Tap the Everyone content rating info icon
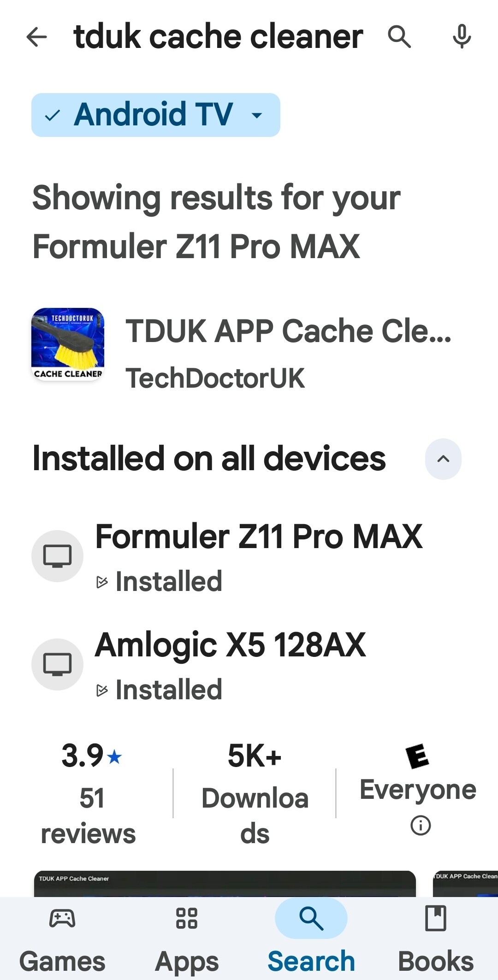The height and width of the screenshot is (980, 498). click(420, 825)
